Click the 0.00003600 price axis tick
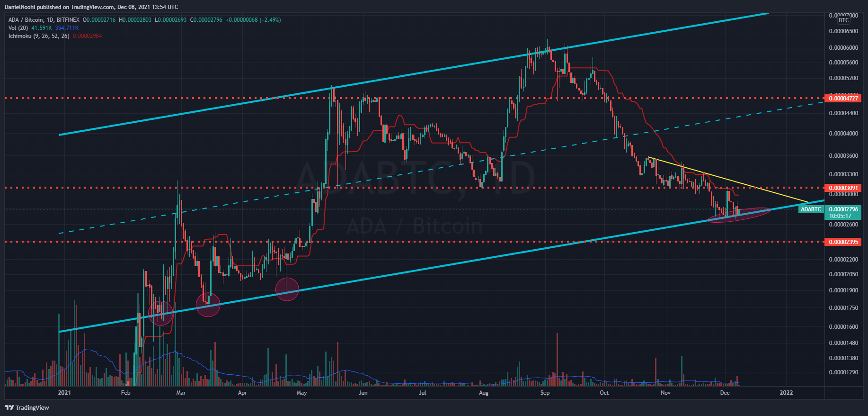 tap(843, 156)
